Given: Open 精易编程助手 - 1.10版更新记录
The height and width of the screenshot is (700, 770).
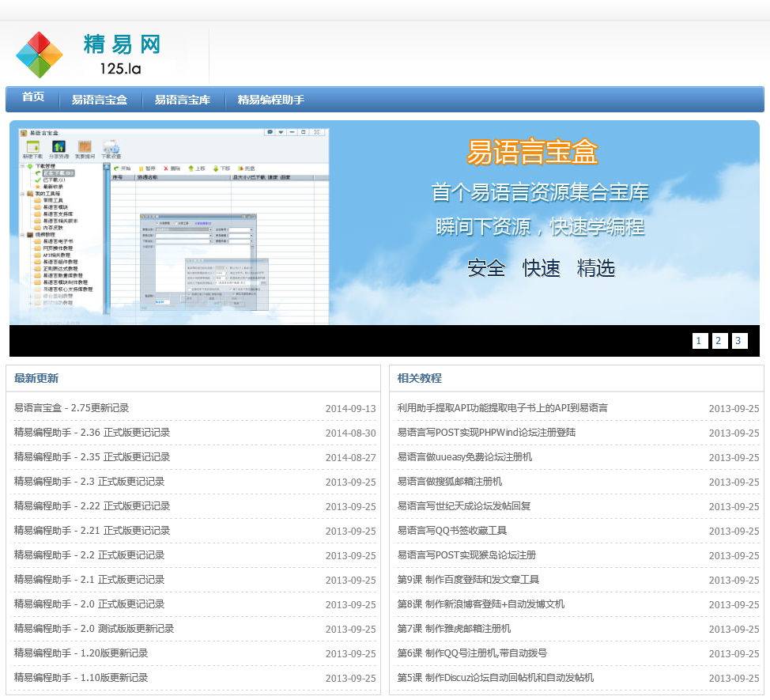Looking at the screenshot, I should coord(81,678).
